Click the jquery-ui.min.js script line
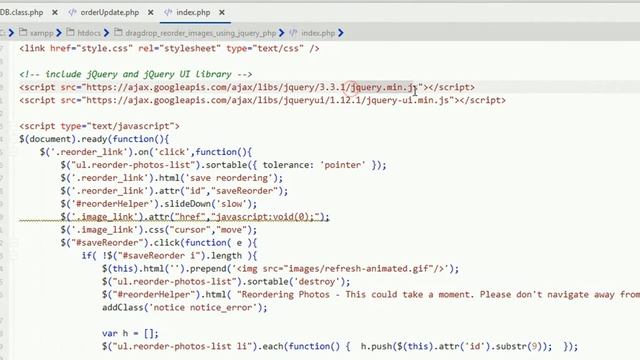Screen dimensions: 640x360 262,100
